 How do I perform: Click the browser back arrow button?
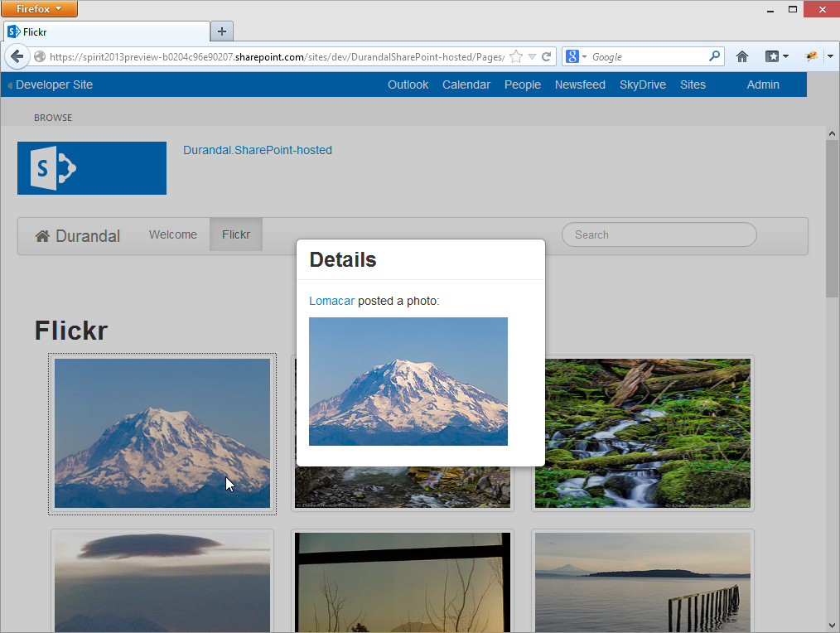coord(17,56)
